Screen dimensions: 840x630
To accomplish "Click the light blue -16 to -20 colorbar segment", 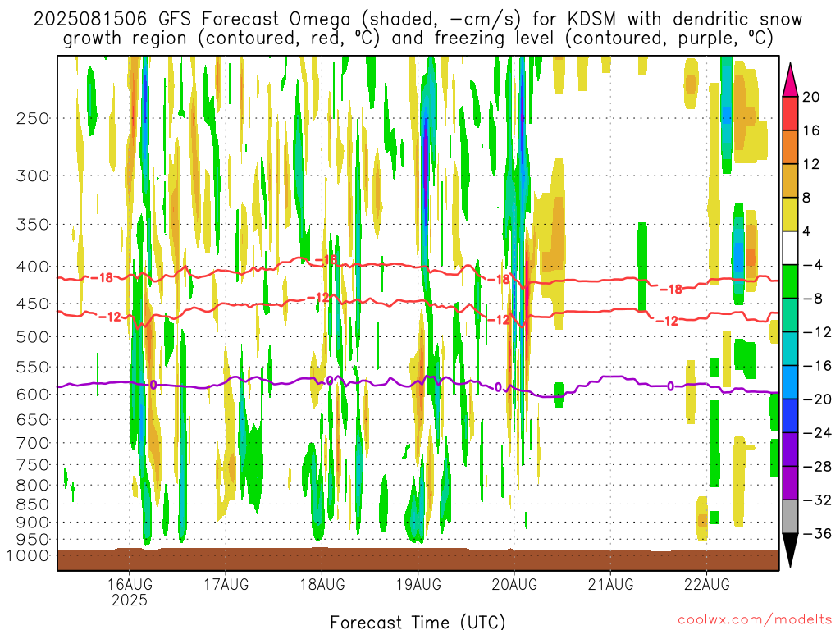I will click(790, 382).
